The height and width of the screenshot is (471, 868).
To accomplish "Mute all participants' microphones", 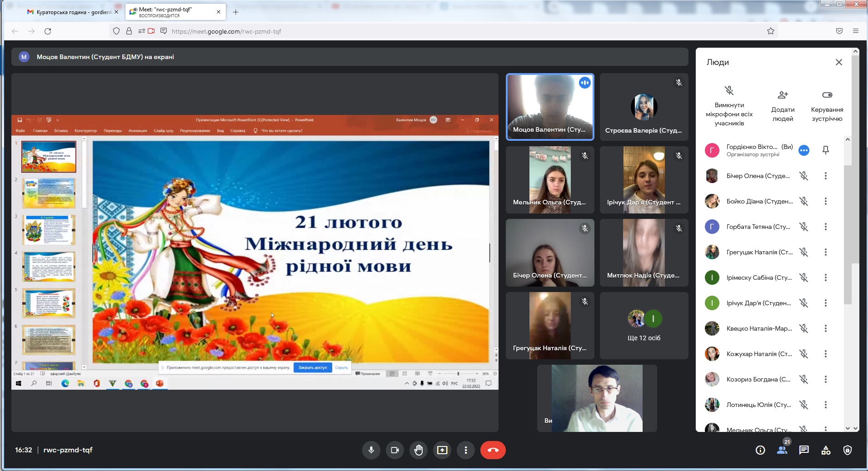I will (x=729, y=106).
